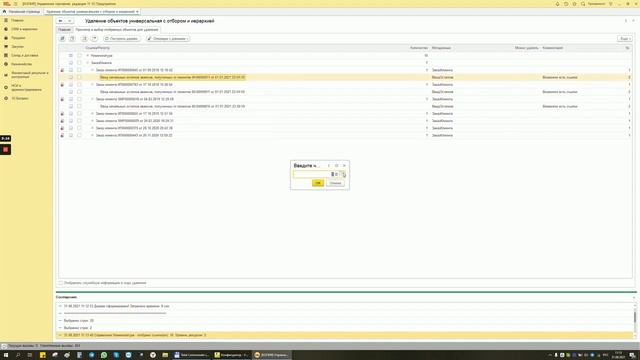Collapse order node dated 01.09.2018
Image resolution: width=640 pixels, height=360 pixels.
click(92, 70)
